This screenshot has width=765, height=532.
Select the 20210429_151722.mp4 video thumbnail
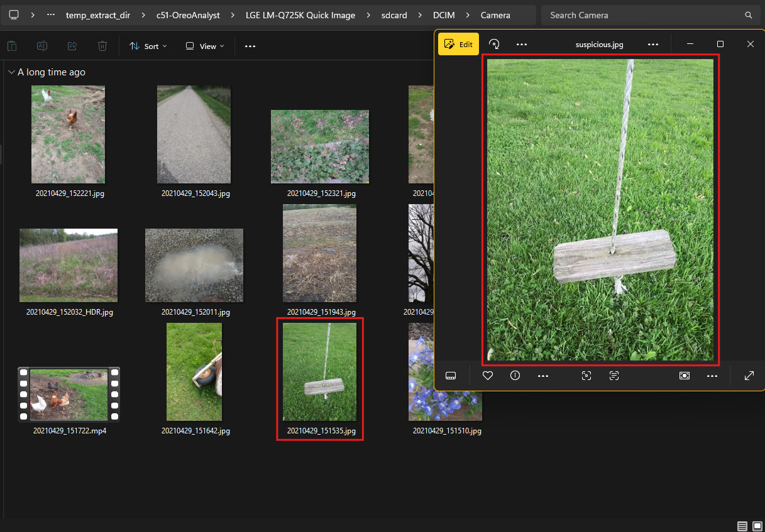pyautogui.click(x=69, y=394)
